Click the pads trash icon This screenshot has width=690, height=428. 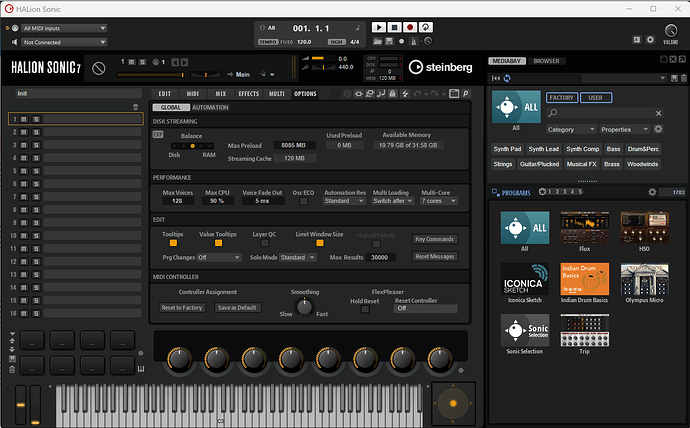[12, 369]
